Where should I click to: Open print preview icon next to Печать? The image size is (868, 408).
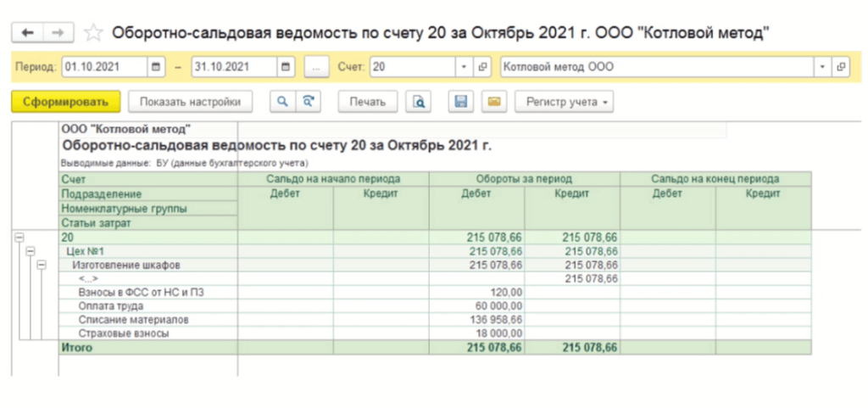click(x=417, y=102)
